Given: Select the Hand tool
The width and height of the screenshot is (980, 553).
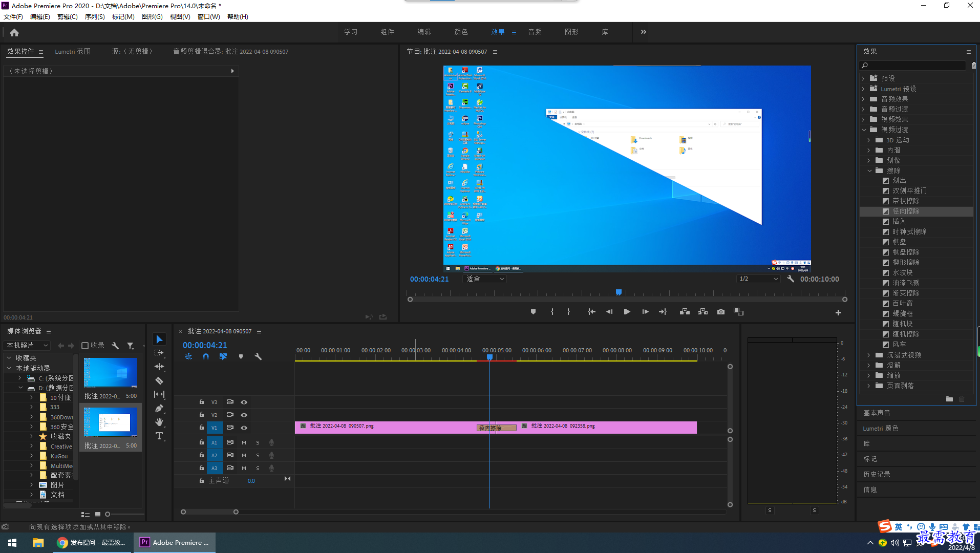Looking at the screenshot, I should 159,422.
